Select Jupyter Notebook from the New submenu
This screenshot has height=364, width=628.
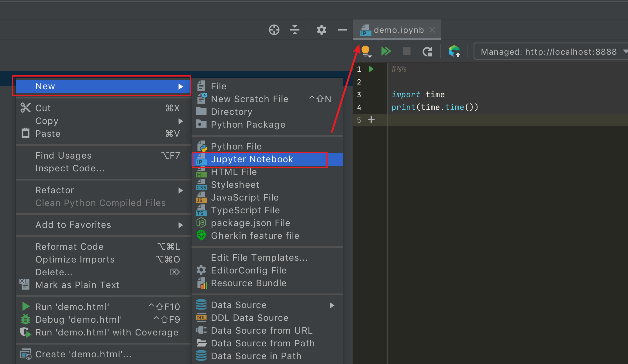(x=252, y=159)
